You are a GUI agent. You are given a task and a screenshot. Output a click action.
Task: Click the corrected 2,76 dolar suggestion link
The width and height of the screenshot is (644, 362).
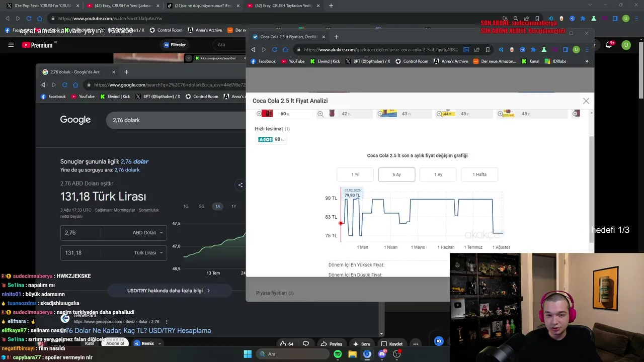[x=134, y=161]
